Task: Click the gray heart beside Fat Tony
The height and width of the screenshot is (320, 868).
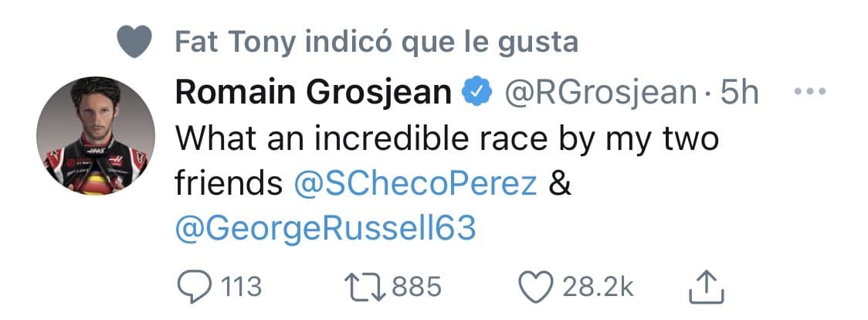Action: pyautogui.click(x=137, y=41)
